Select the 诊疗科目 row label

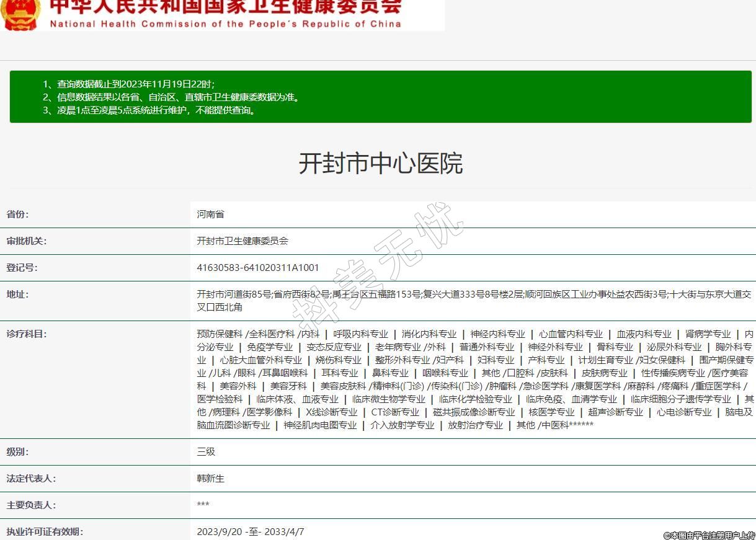coord(26,334)
